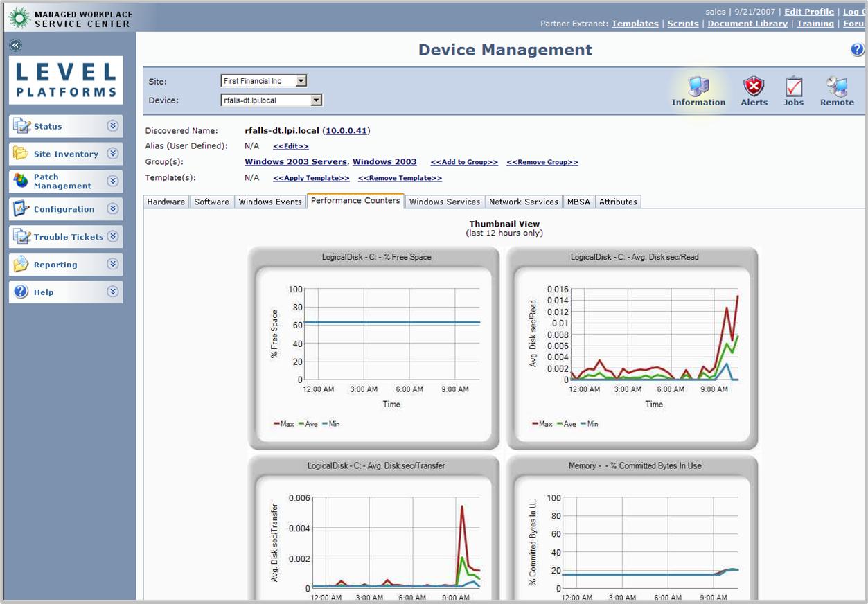Click the Add to Group link
Image resolution: width=868 pixels, height=604 pixels.
coord(464,162)
